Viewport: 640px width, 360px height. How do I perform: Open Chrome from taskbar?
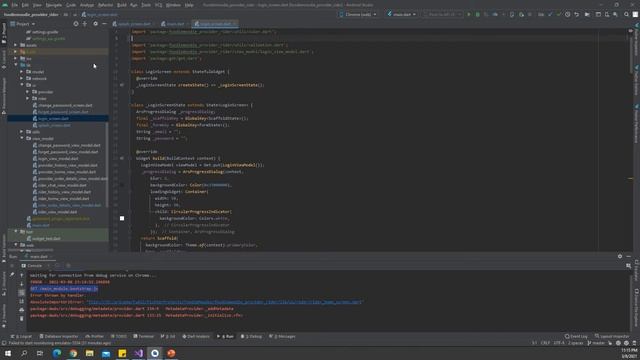(x=73, y=353)
